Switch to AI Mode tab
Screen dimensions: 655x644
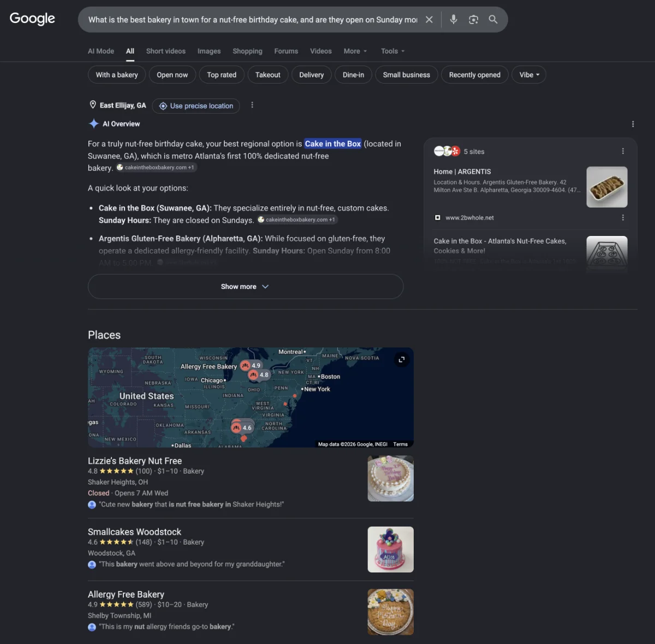click(x=101, y=51)
